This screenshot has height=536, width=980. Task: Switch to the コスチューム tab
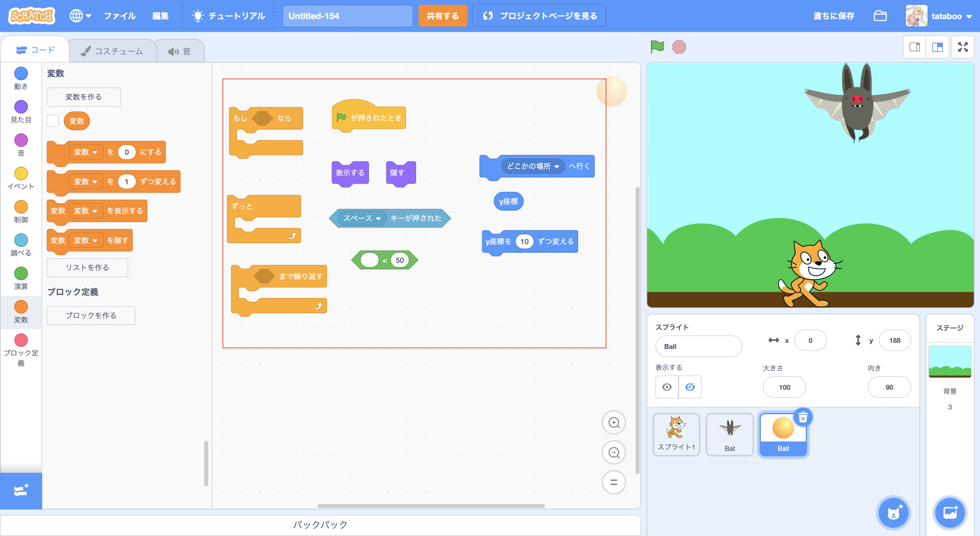(x=112, y=51)
